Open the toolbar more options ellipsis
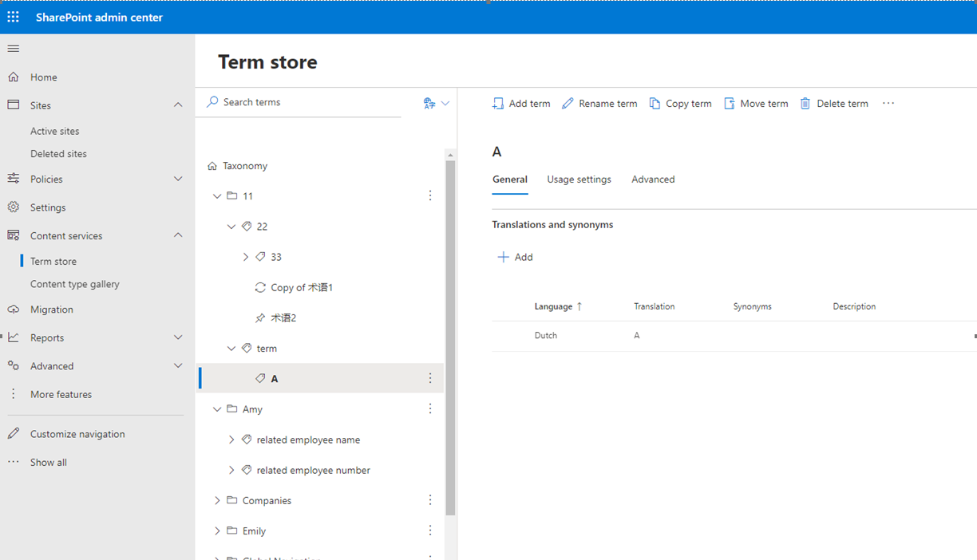 pyautogui.click(x=888, y=103)
